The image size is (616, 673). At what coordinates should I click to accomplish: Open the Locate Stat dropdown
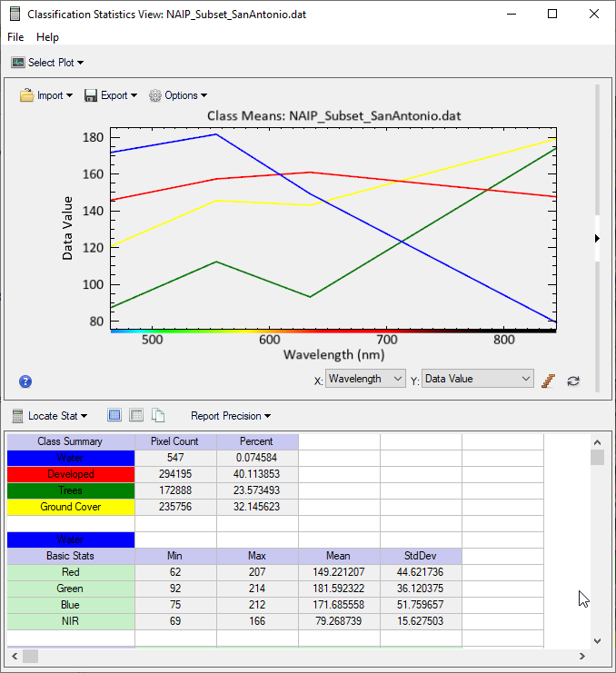50,416
